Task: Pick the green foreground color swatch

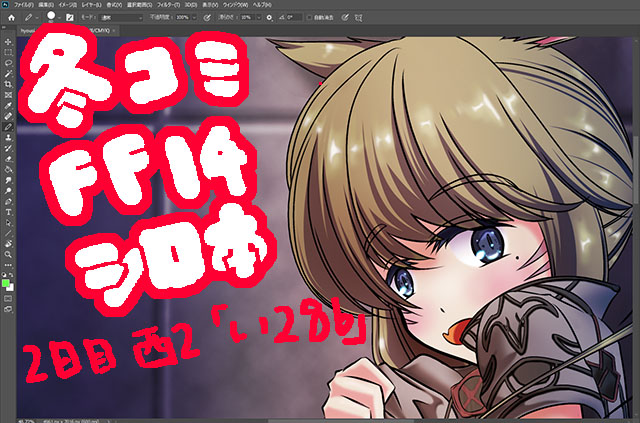Action: [x=5, y=283]
